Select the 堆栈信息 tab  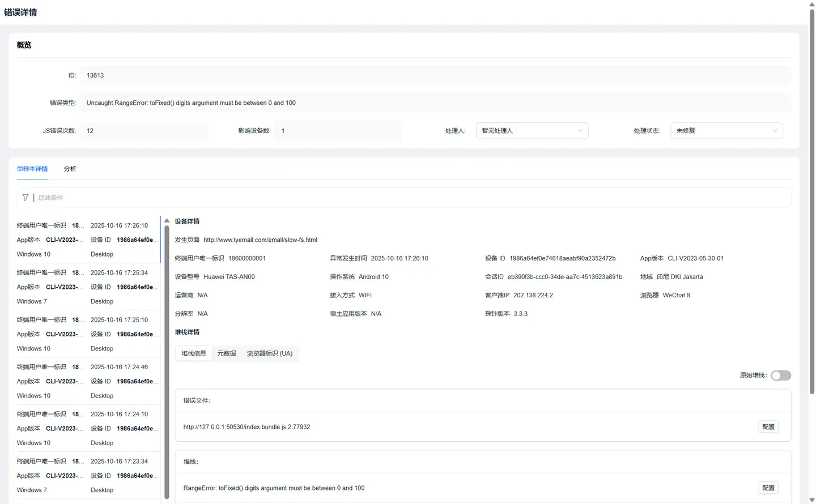[x=194, y=353]
